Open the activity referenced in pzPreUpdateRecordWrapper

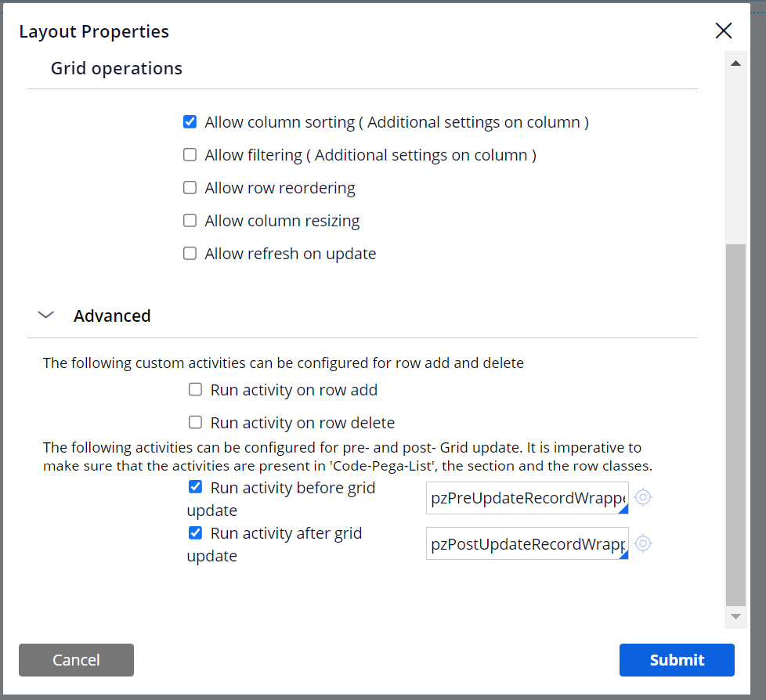pyautogui.click(x=642, y=497)
